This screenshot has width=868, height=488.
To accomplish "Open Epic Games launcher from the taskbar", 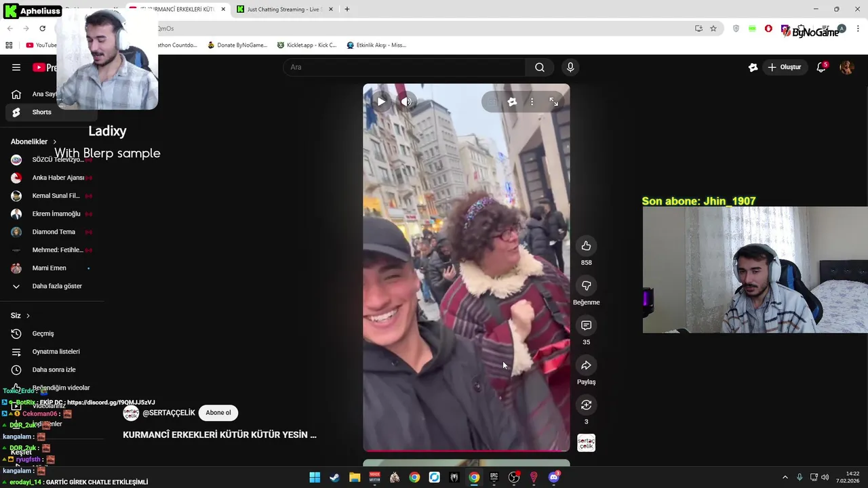I will [x=494, y=478].
